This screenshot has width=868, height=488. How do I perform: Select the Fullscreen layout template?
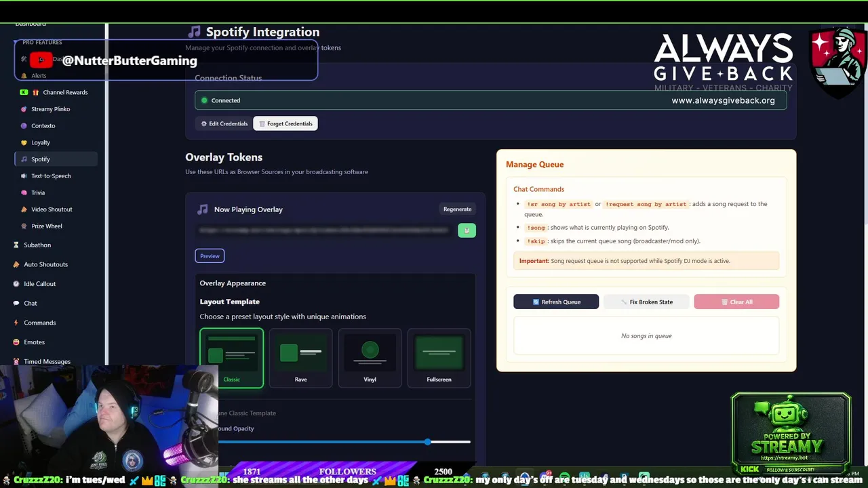(439, 358)
